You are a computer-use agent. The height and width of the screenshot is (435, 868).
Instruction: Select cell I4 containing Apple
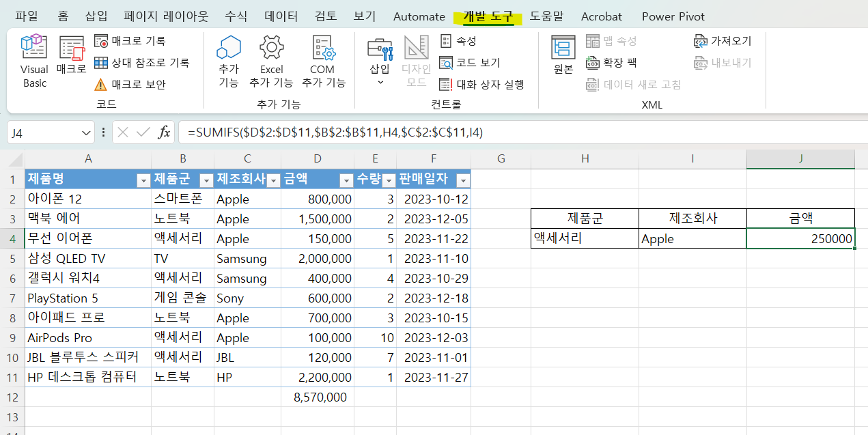click(x=692, y=239)
